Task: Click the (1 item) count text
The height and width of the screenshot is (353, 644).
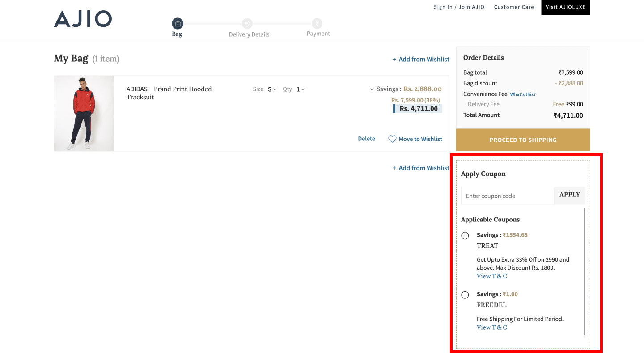Action: 106,59
